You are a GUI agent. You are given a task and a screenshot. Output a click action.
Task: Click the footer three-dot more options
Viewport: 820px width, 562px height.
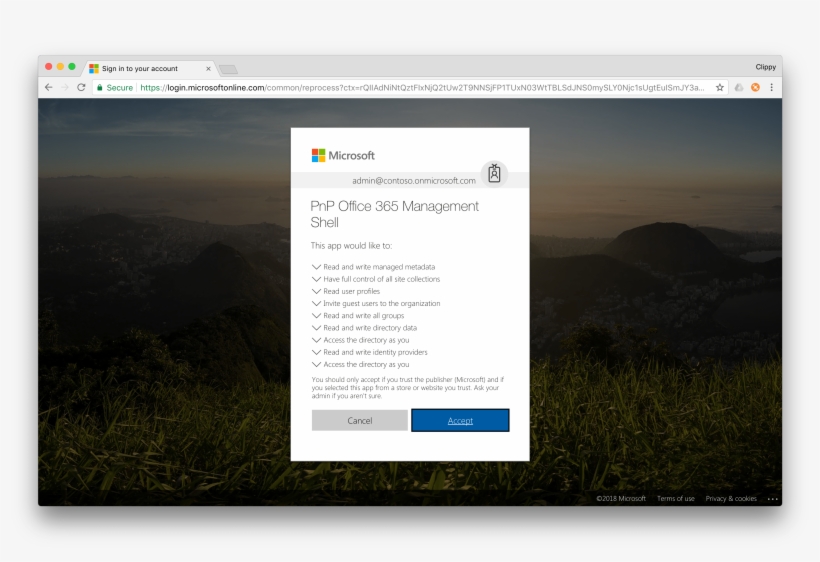pyautogui.click(x=773, y=499)
